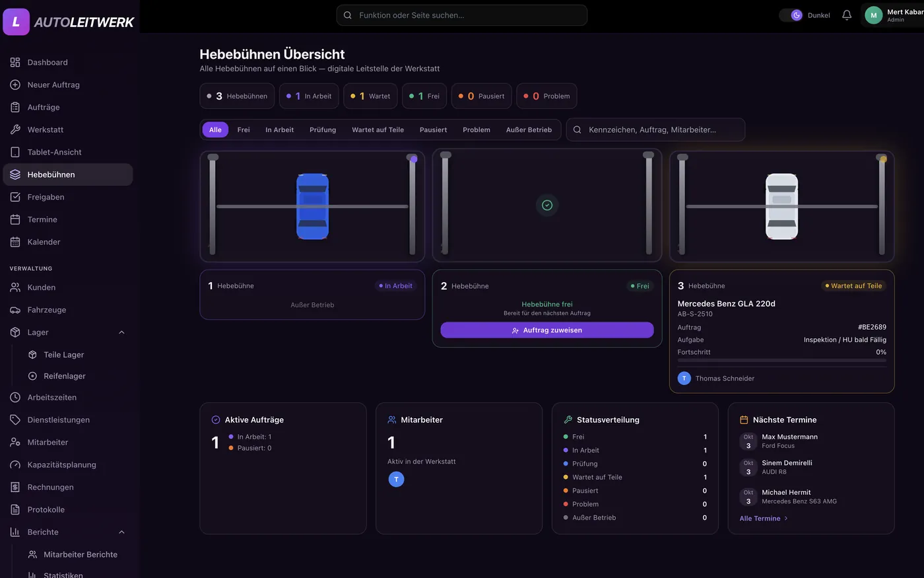
Task: Click the Neuer Auftrag plus icon
Action: click(x=15, y=85)
